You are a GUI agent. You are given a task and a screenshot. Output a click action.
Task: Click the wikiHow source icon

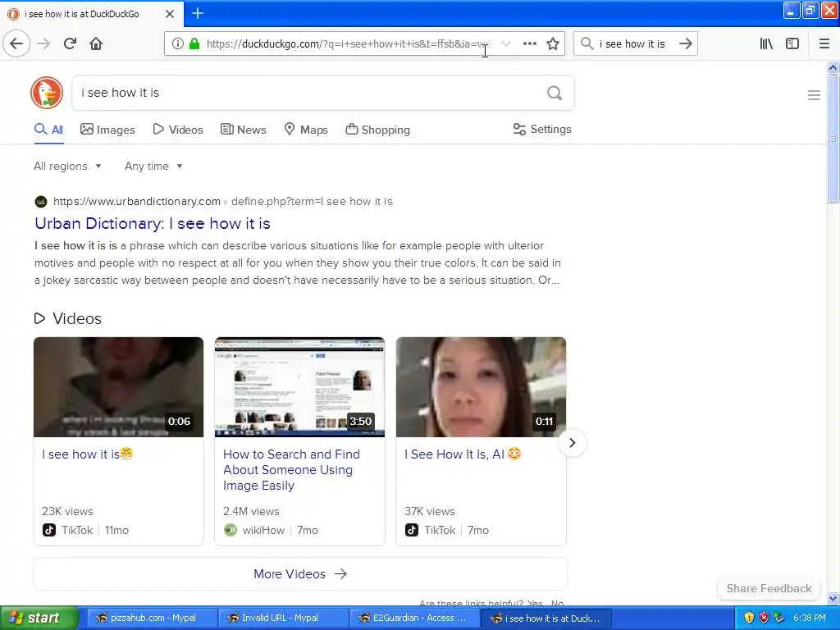[231, 531]
